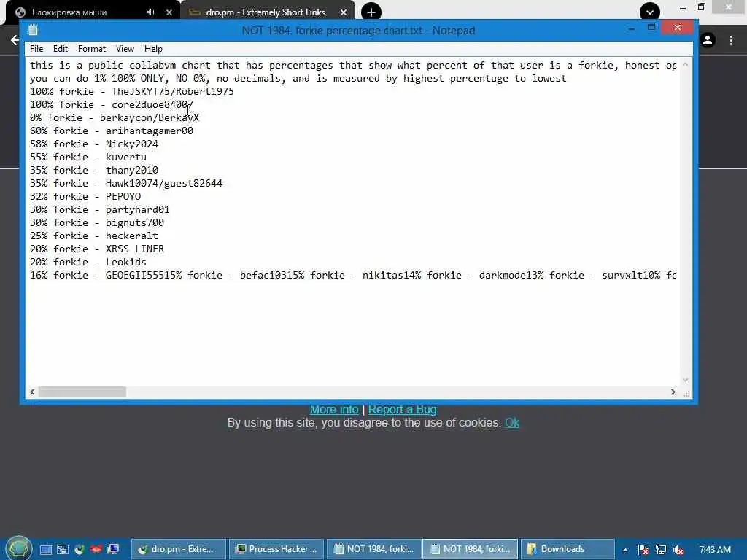Click the horizontal scrollbar thumb in Notepad

[x=82, y=392]
